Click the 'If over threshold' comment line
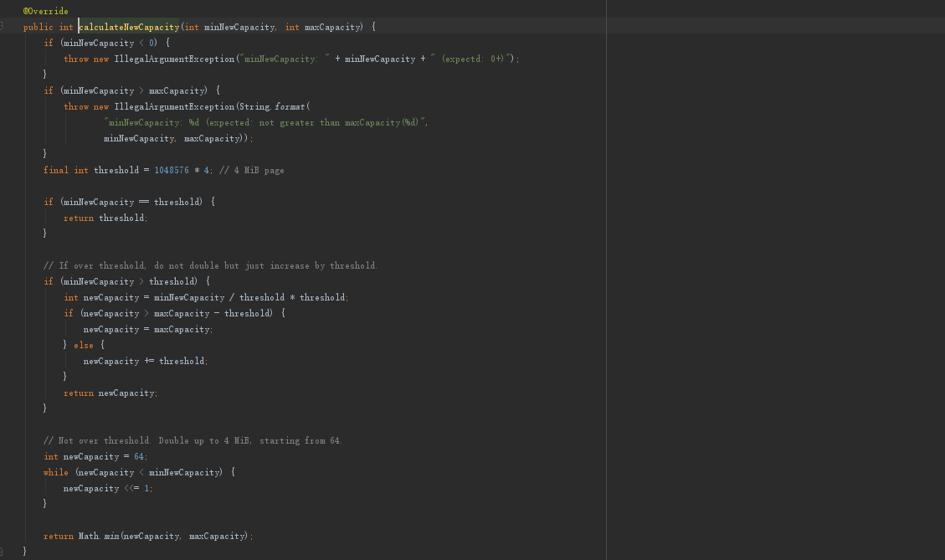 pyautogui.click(x=210, y=265)
